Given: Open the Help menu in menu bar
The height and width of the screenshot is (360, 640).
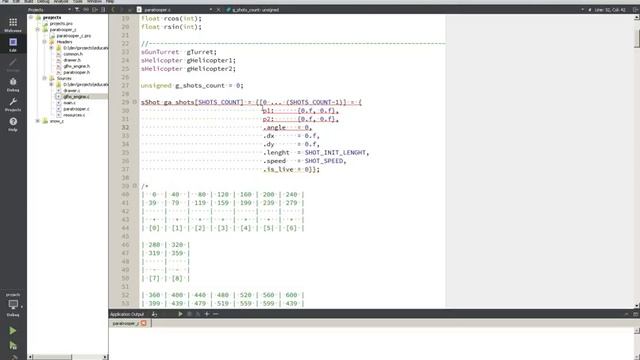Looking at the screenshot, I should (x=110, y=2).
